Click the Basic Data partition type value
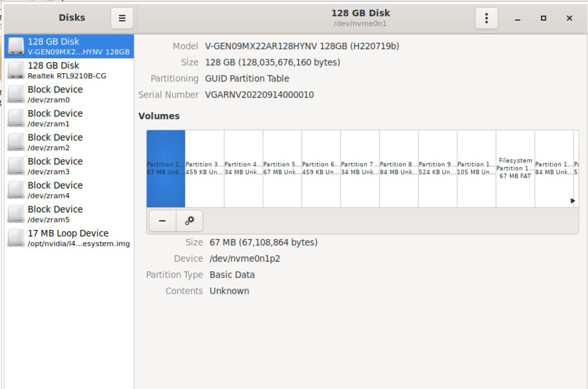The height and width of the screenshot is (389, 588). click(232, 275)
